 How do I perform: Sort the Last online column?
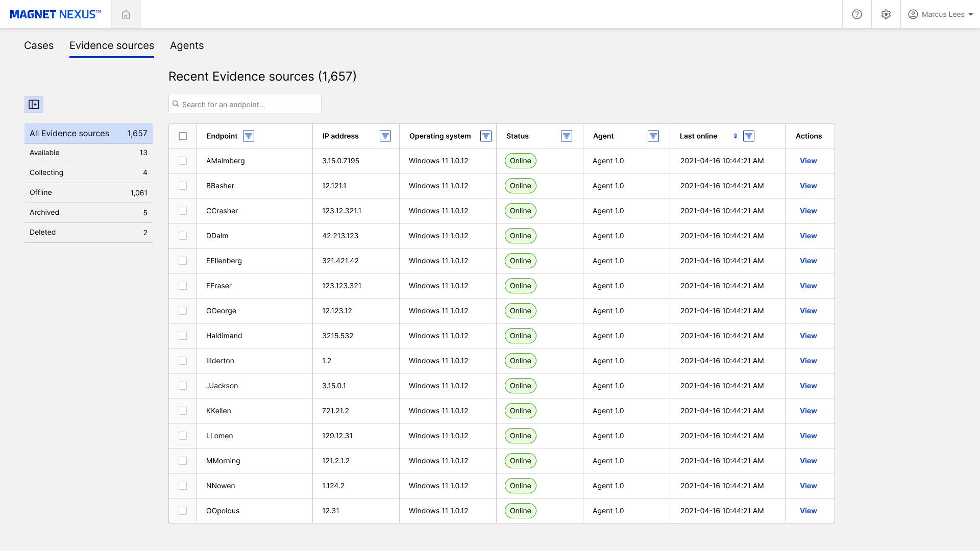[735, 136]
